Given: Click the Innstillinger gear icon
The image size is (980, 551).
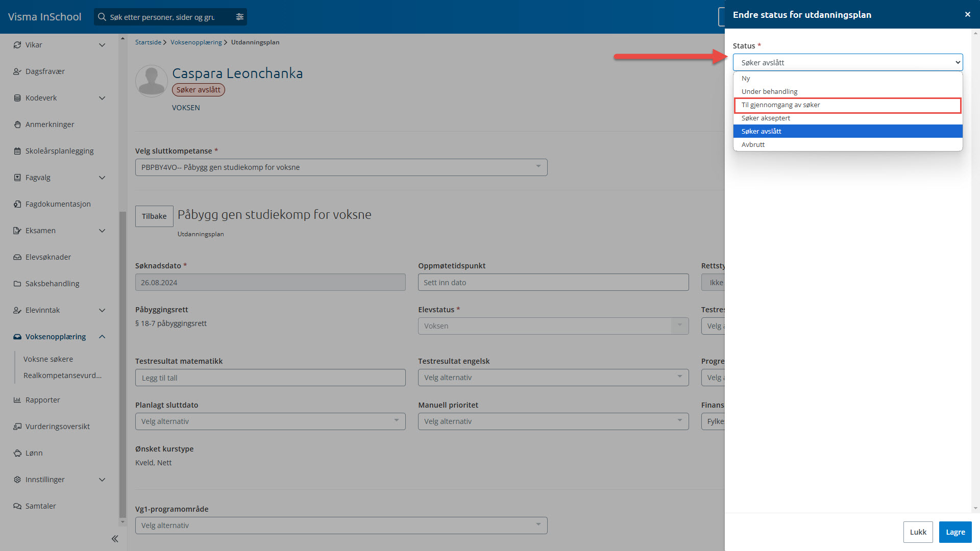Looking at the screenshot, I should point(17,480).
